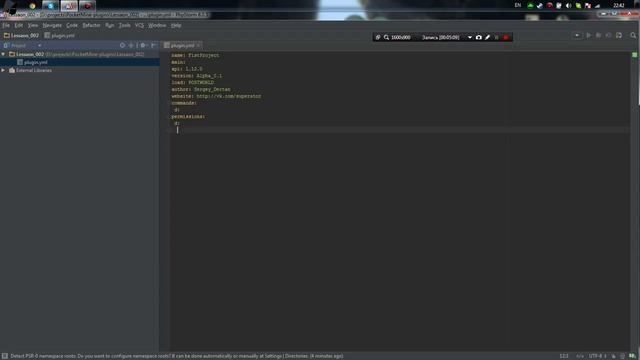Open run configuration dropdown
The height and width of the screenshot is (360, 640).
pos(577,36)
